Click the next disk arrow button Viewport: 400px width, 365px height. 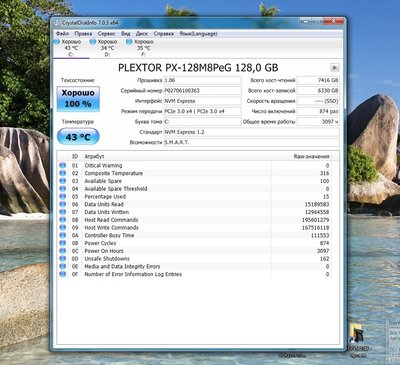click(335, 67)
